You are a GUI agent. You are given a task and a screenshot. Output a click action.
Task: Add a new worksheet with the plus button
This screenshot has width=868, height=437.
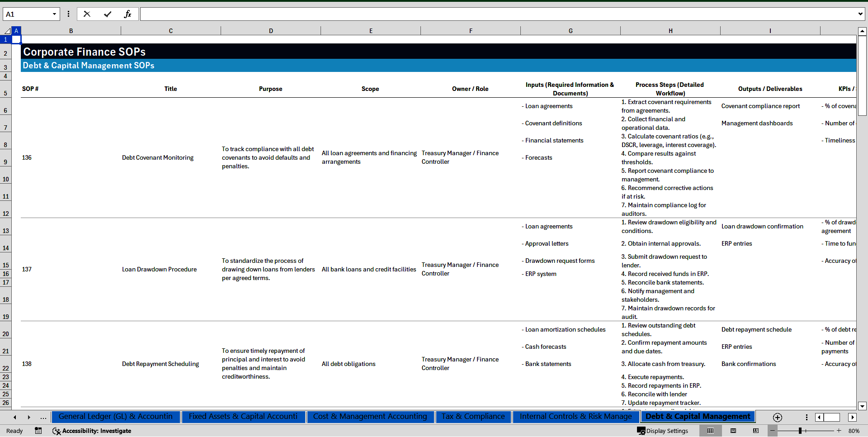point(778,417)
